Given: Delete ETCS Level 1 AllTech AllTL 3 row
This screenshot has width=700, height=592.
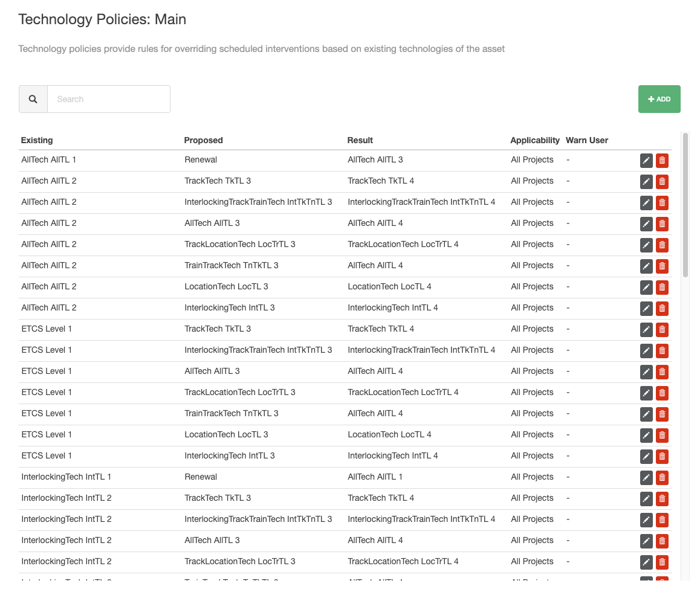Looking at the screenshot, I should pyautogui.click(x=662, y=372).
